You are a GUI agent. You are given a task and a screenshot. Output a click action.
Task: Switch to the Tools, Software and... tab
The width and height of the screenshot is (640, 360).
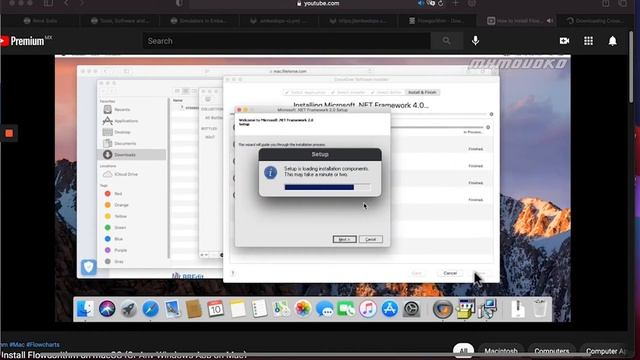[120, 20]
